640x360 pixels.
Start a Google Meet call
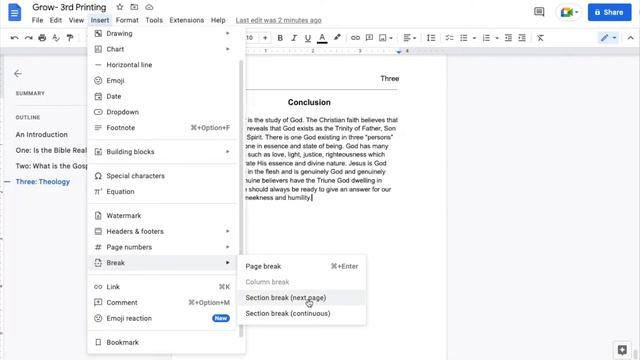[x=569, y=12]
